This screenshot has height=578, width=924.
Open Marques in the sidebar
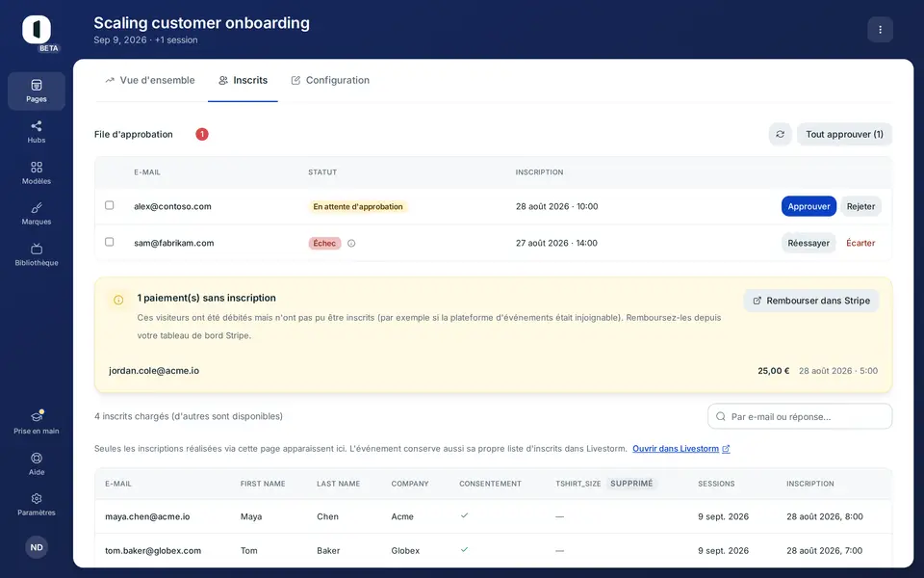[x=37, y=214]
